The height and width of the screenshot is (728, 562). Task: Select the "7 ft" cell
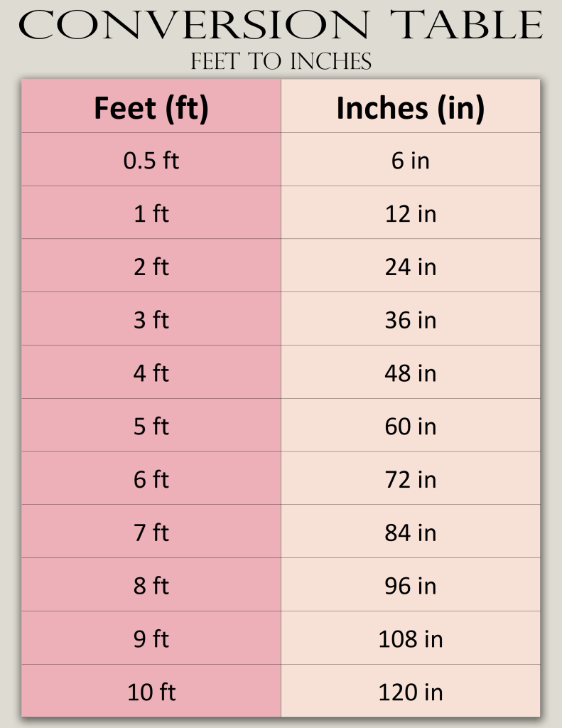click(151, 532)
